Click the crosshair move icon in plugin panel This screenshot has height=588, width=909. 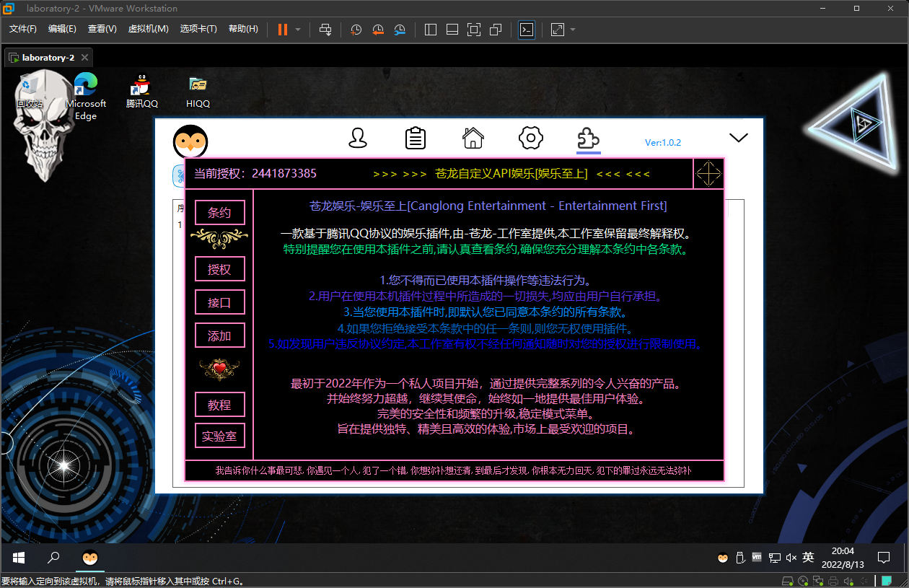[x=708, y=174]
